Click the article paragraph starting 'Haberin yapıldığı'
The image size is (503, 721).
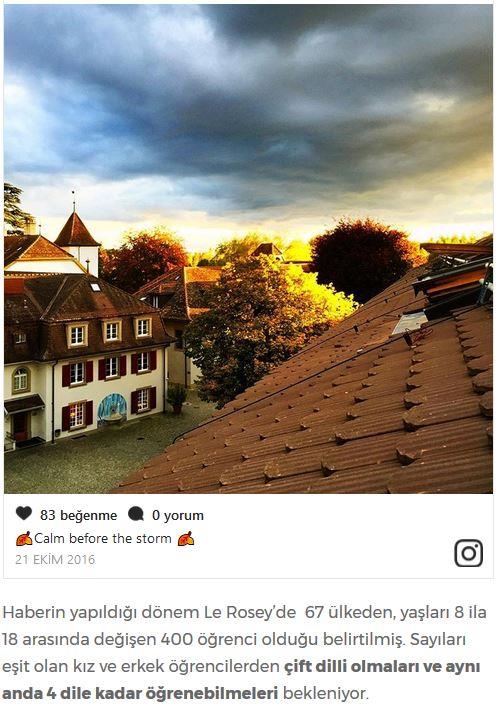244,652
